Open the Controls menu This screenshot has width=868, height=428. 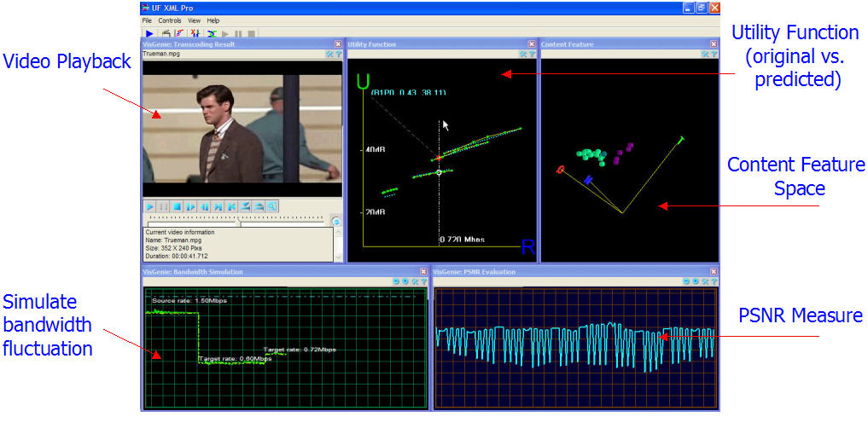[x=169, y=20]
